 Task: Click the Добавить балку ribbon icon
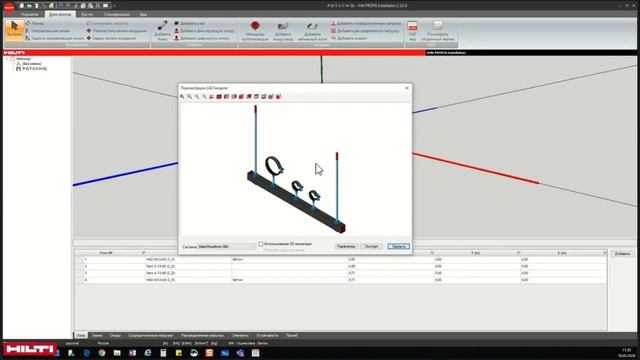(162, 31)
